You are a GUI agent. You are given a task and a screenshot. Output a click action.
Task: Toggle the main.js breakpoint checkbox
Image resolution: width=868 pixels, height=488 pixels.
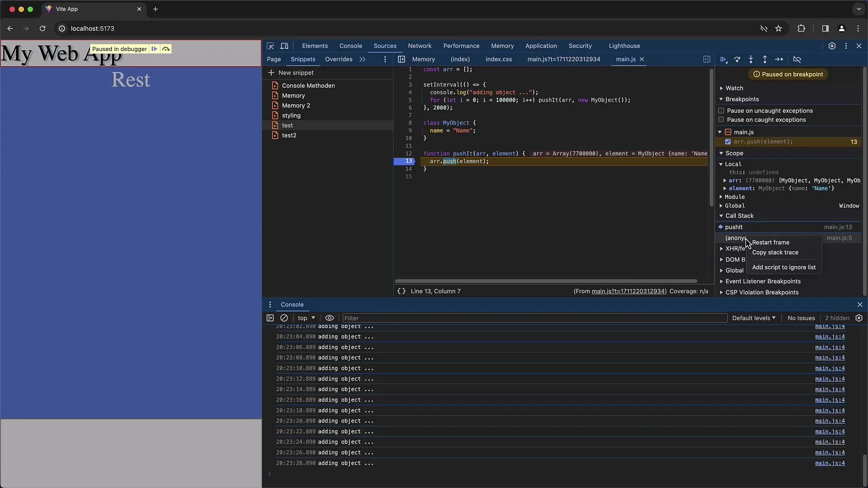pos(728,141)
